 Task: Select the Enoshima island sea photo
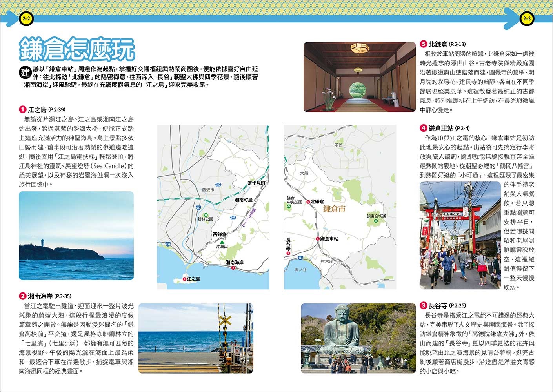pos(76,236)
